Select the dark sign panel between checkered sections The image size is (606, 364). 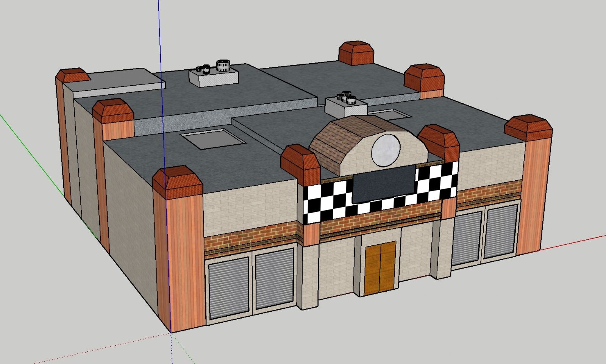point(383,184)
